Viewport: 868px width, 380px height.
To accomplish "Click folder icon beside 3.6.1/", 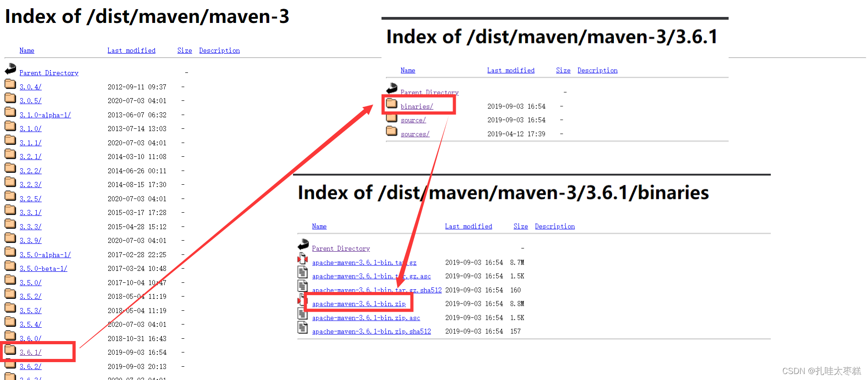I will [10, 350].
